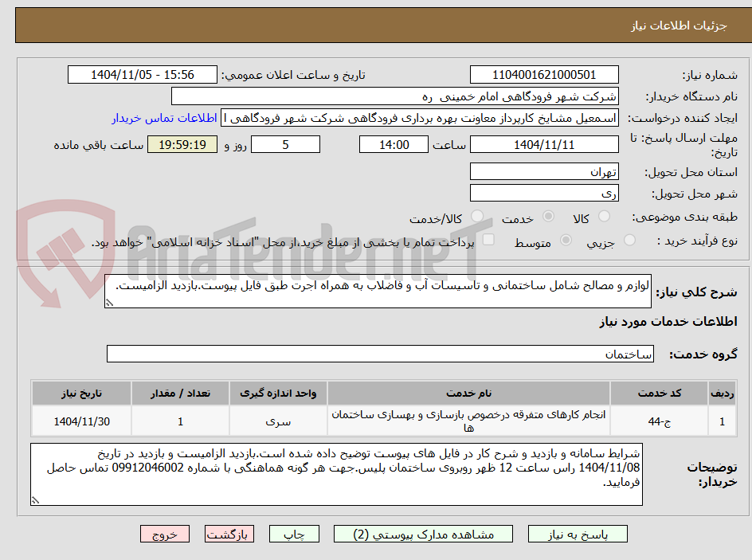Click the quantity cell showing 1
The width and height of the screenshot is (752, 560).
[x=180, y=421]
